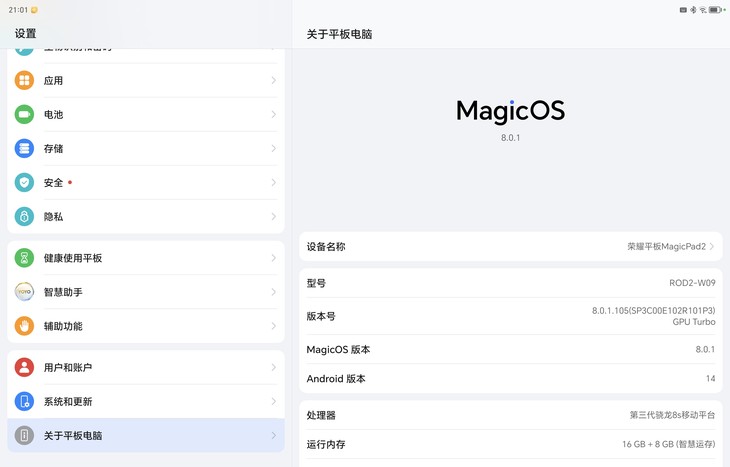Open the 安全 settings entry
The image size is (730, 467).
click(x=146, y=183)
